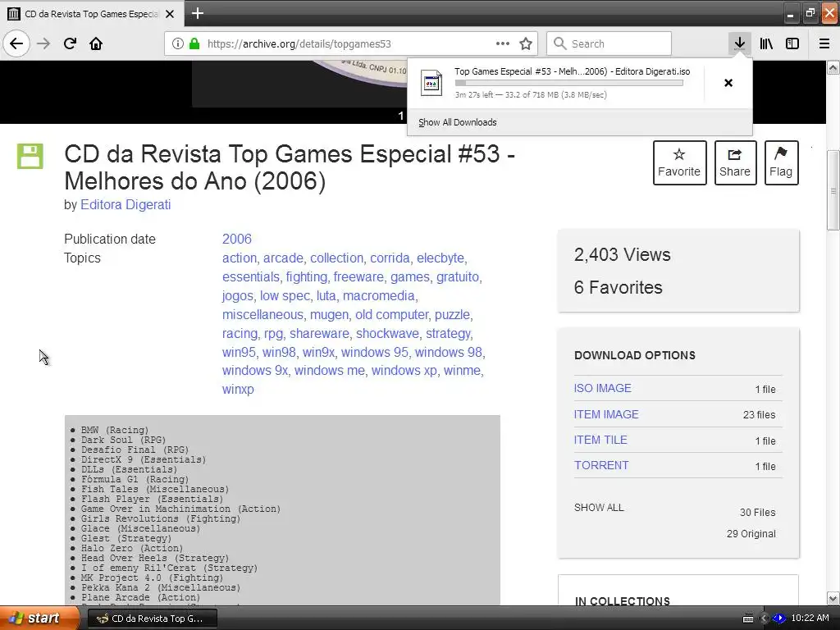This screenshot has height=630, width=840.
Task: Close the CD da Revista tab
Action: pyautogui.click(x=170, y=14)
